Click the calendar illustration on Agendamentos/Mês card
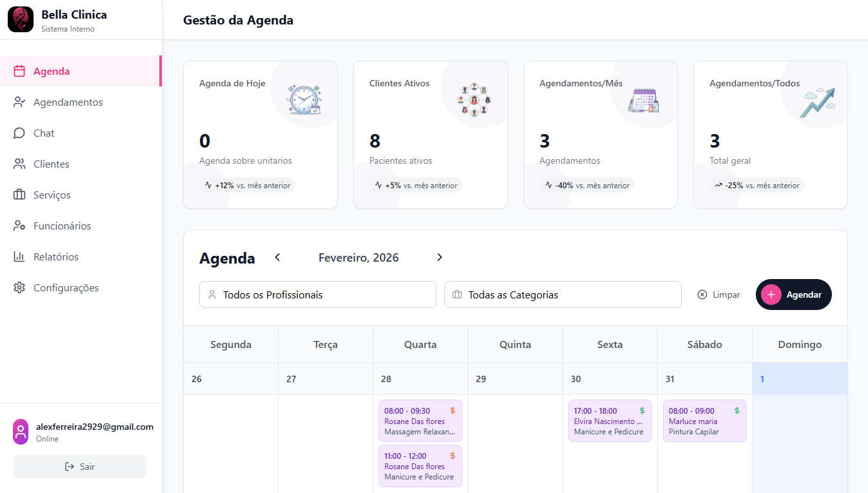Viewport: 868px width, 493px height. (x=644, y=100)
